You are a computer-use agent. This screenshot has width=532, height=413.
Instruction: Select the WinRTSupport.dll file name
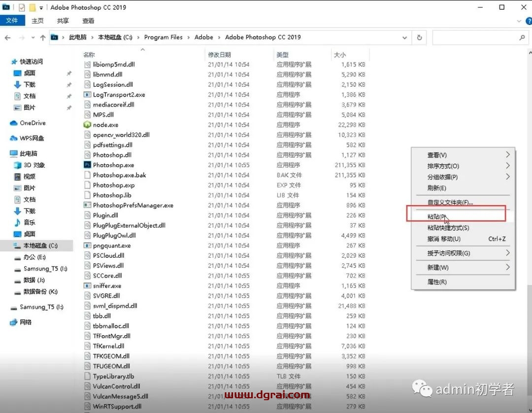(x=117, y=406)
